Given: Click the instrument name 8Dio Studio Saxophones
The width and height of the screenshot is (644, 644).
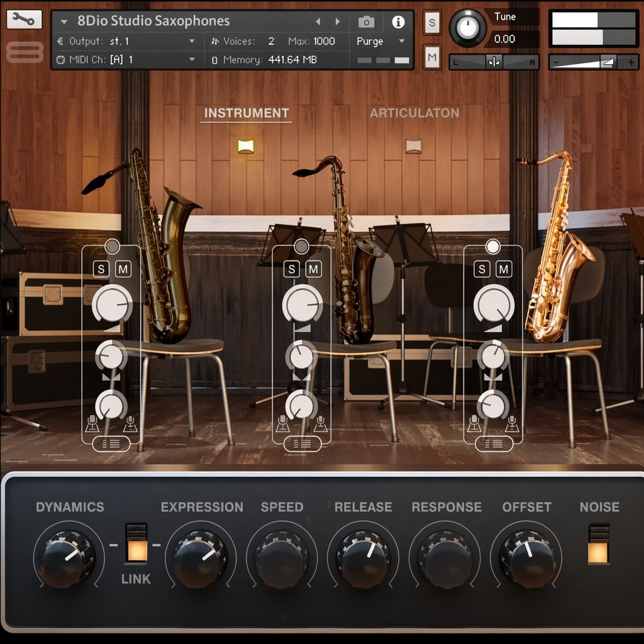Looking at the screenshot, I should pos(153,21).
